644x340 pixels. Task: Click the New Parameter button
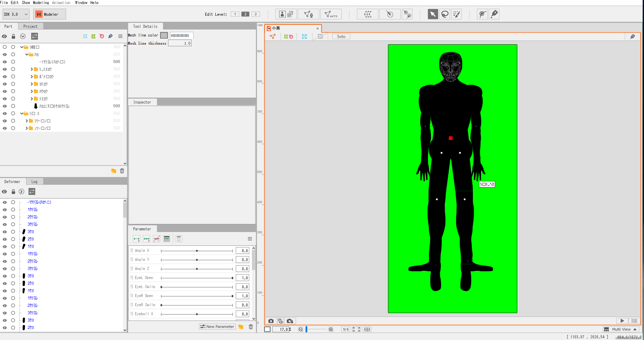tap(217, 327)
